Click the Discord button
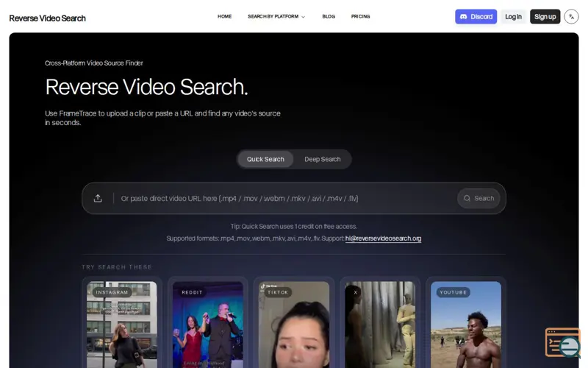Image resolution: width=588 pixels, height=368 pixels. (476, 16)
